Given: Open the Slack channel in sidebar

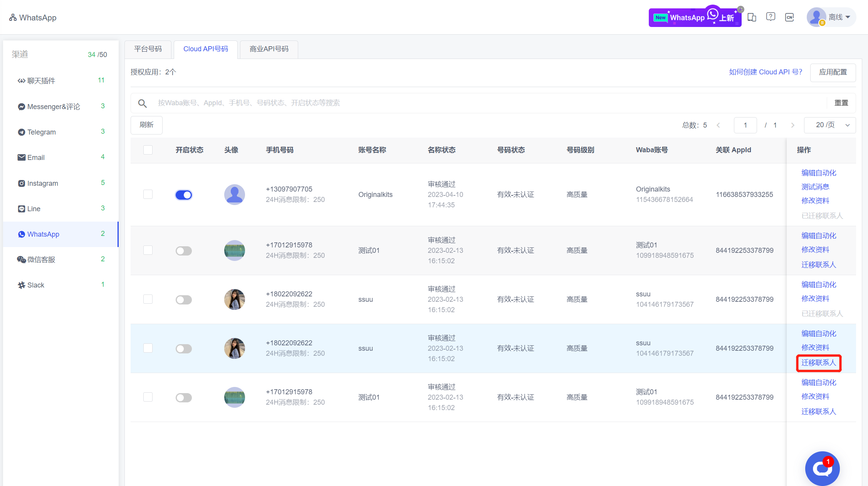Looking at the screenshot, I should [x=36, y=285].
